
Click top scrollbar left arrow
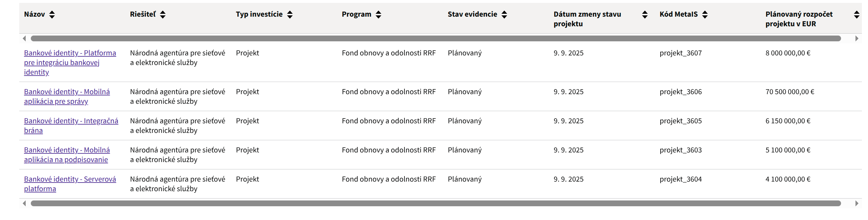coord(24,39)
